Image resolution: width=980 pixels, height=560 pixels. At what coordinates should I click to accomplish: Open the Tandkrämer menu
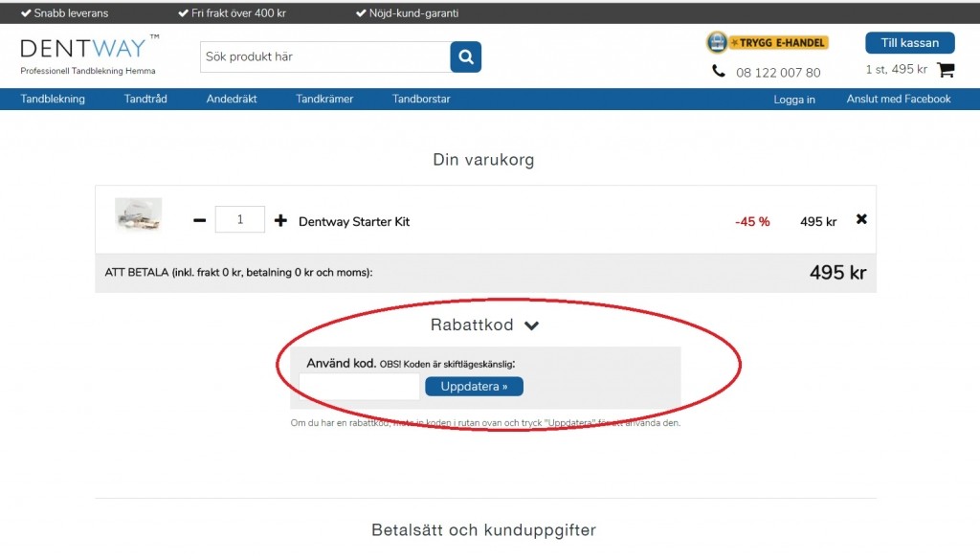point(324,99)
